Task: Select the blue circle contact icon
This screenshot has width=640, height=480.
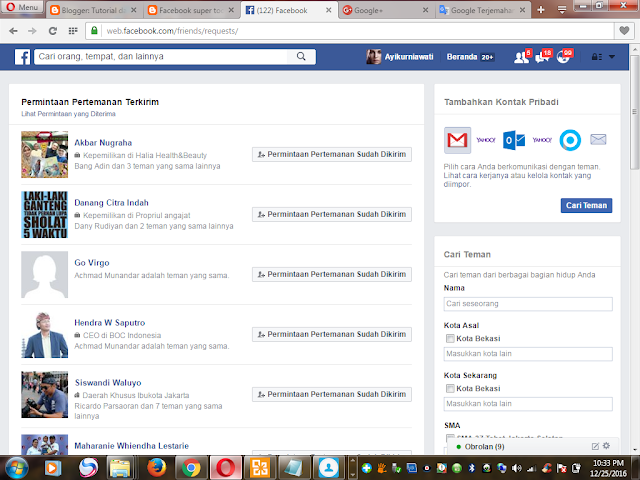Action: tap(570, 140)
